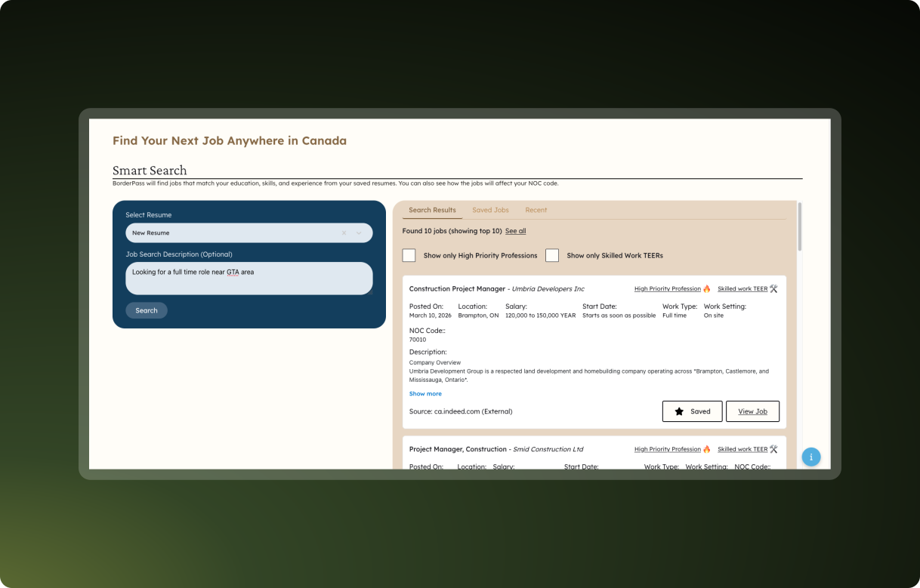Viewport: 920px width, 588px height.
Task: Clear the selected resume using the X icon
Action: (344, 232)
